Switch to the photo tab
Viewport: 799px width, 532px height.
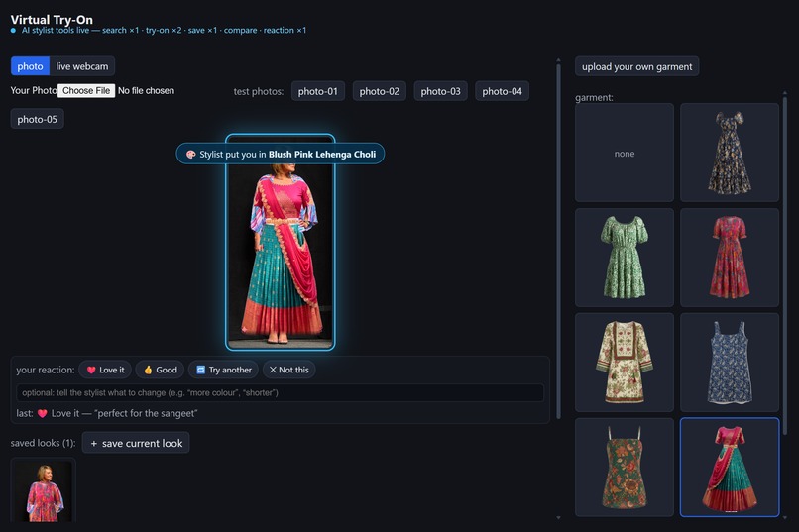point(30,66)
